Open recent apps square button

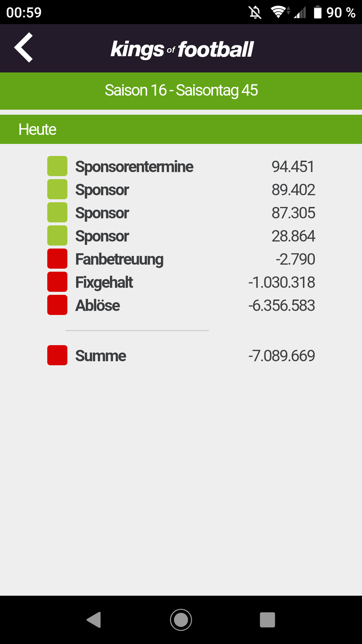point(267,620)
